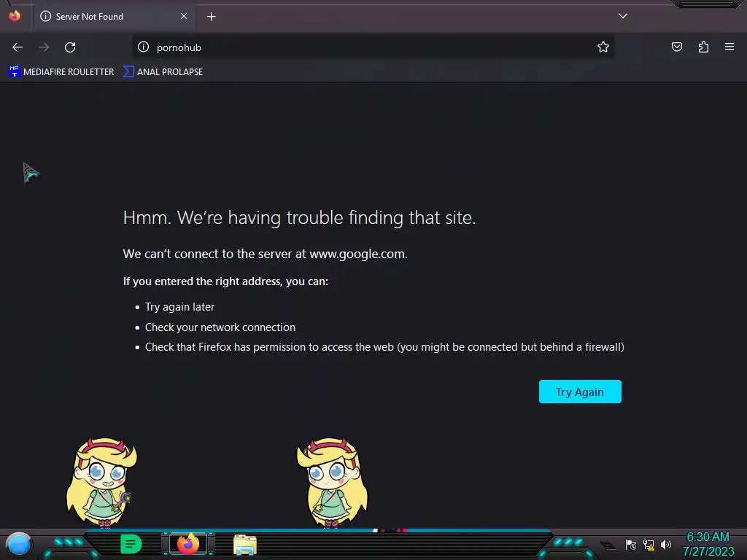Open File Explorer from the taskbar
The width and height of the screenshot is (747, 560).
245,545
